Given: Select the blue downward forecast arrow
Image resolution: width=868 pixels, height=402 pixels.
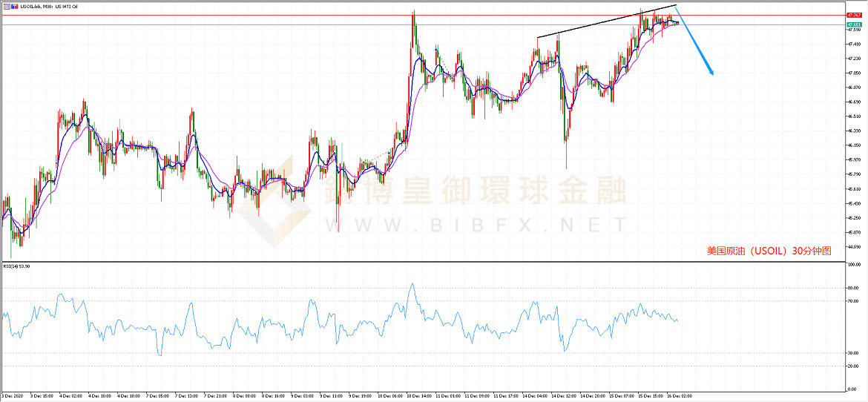Looking at the screenshot, I should click(x=695, y=42).
